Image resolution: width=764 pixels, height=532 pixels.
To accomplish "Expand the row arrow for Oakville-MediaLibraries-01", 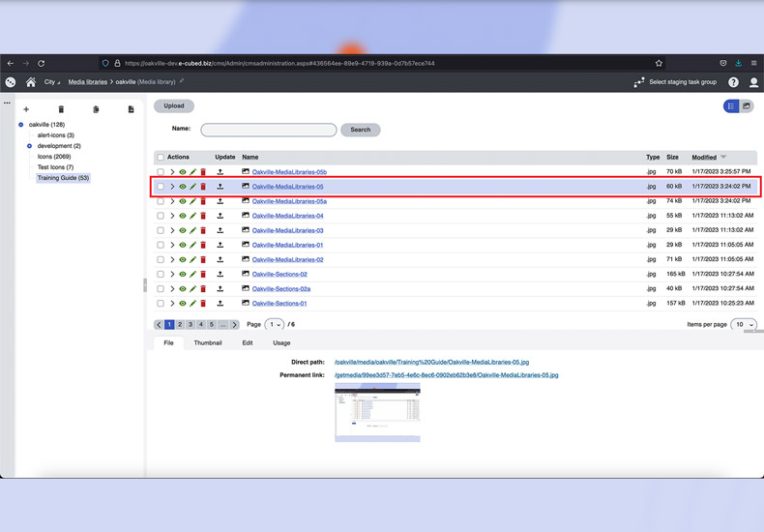I will tap(172, 245).
